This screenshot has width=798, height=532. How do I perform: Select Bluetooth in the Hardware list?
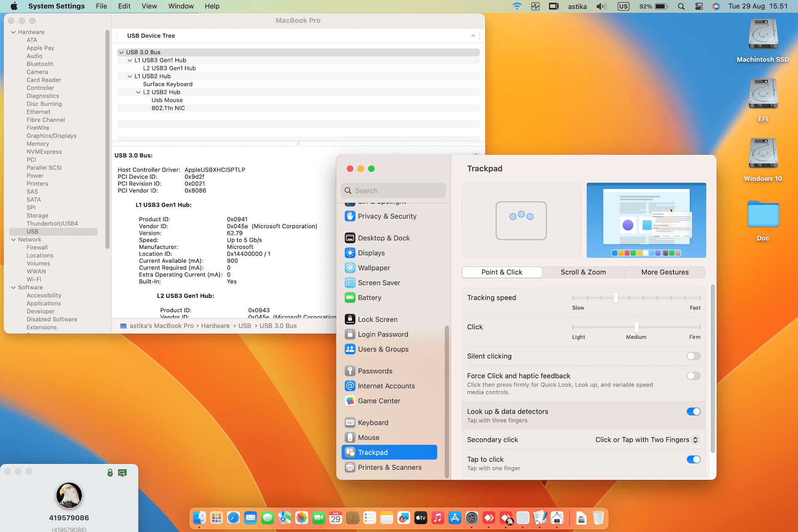[40, 64]
